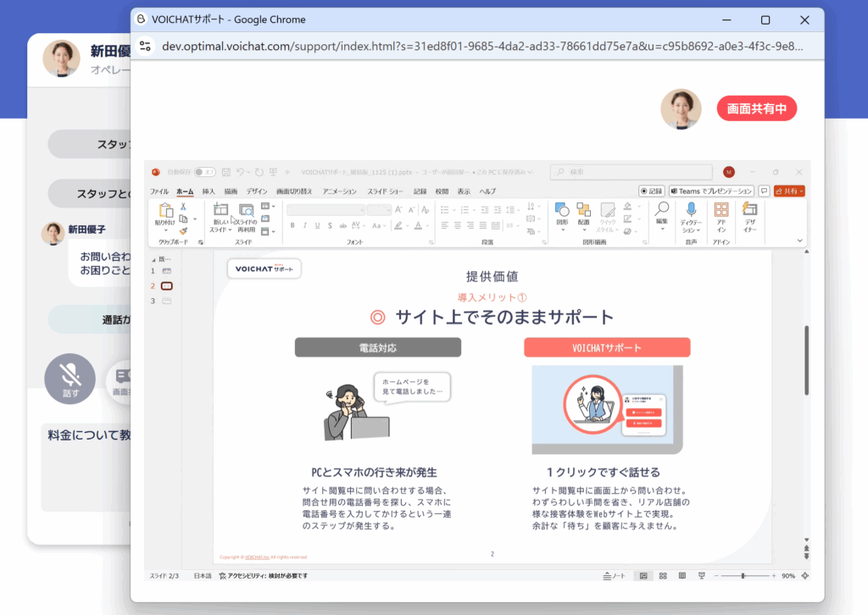Click the Fit slide to window icon
The width and height of the screenshot is (868, 615).
(x=805, y=576)
